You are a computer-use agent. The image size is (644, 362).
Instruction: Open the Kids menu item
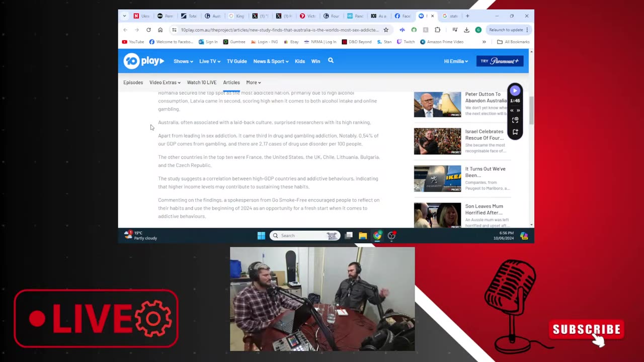coord(300,61)
